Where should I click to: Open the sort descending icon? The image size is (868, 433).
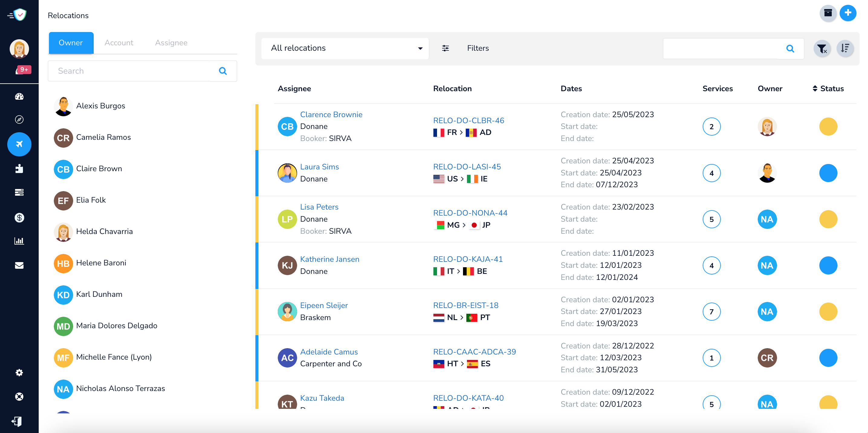[845, 49]
